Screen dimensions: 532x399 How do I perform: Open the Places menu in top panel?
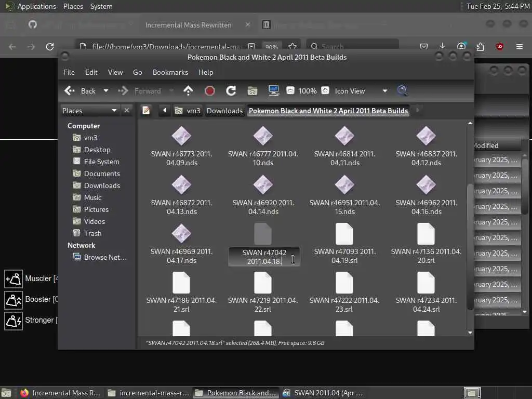coord(73,6)
